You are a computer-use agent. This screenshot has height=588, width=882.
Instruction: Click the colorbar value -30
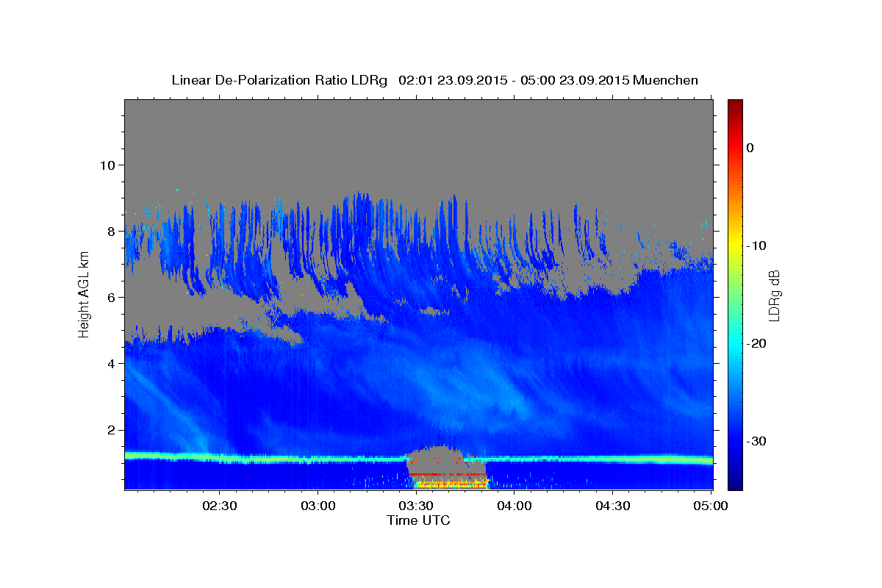click(x=757, y=441)
